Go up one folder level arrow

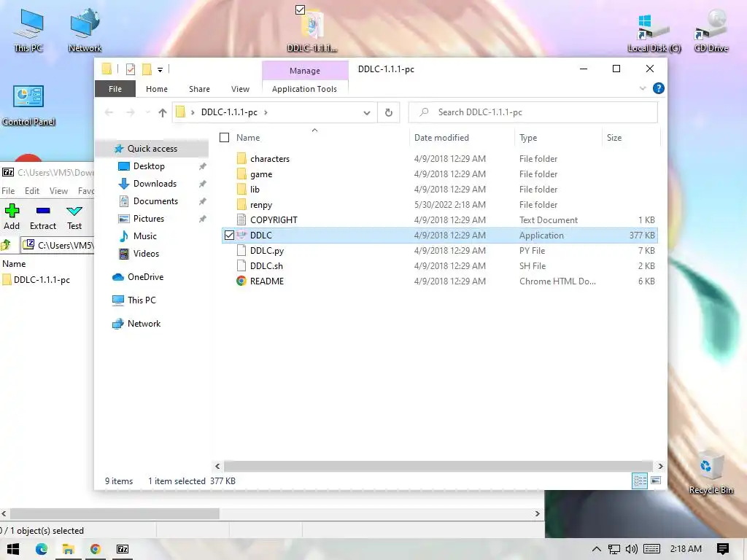163,112
